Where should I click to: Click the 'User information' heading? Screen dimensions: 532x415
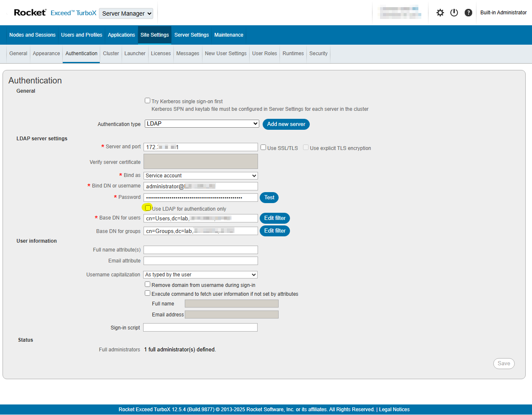pos(37,241)
